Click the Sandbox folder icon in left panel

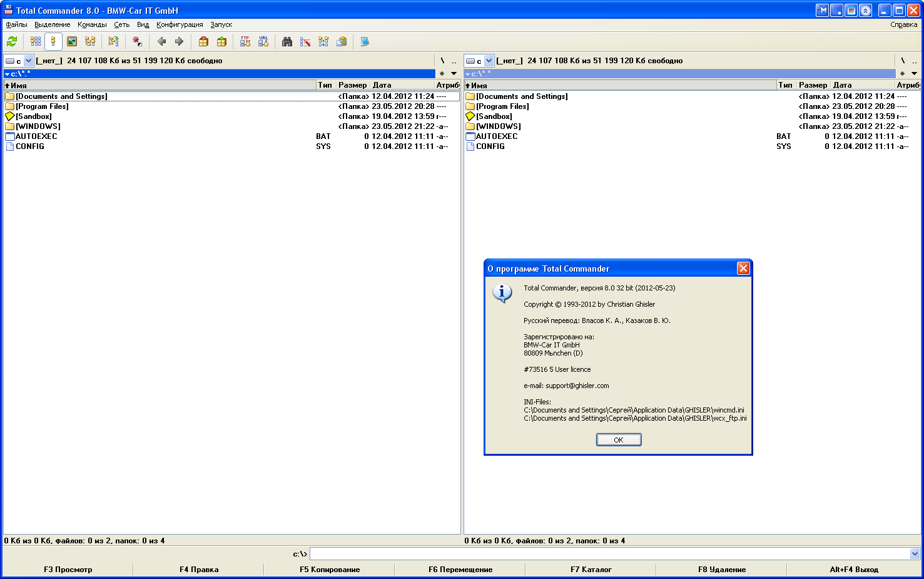coord(9,116)
